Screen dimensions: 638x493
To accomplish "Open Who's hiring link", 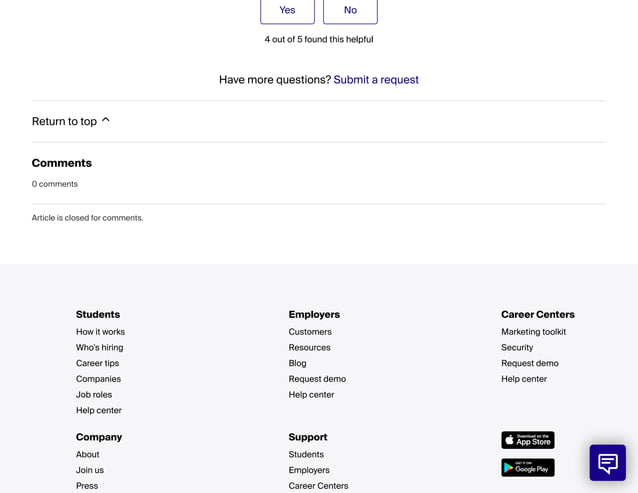I will point(100,347).
